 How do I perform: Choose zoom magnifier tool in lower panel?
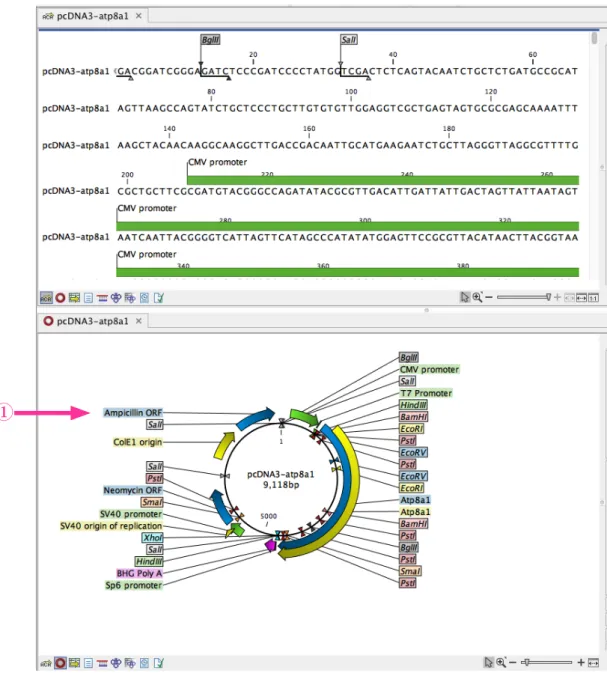click(x=501, y=662)
